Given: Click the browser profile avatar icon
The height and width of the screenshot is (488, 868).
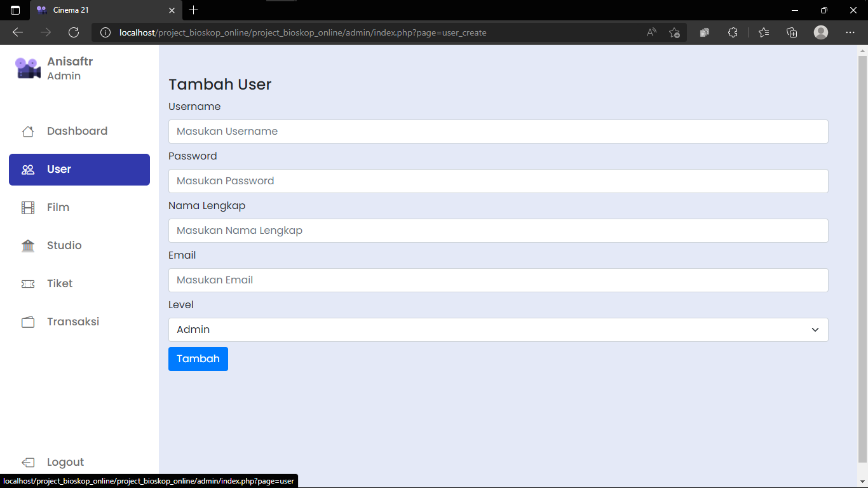Looking at the screenshot, I should point(820,32).
